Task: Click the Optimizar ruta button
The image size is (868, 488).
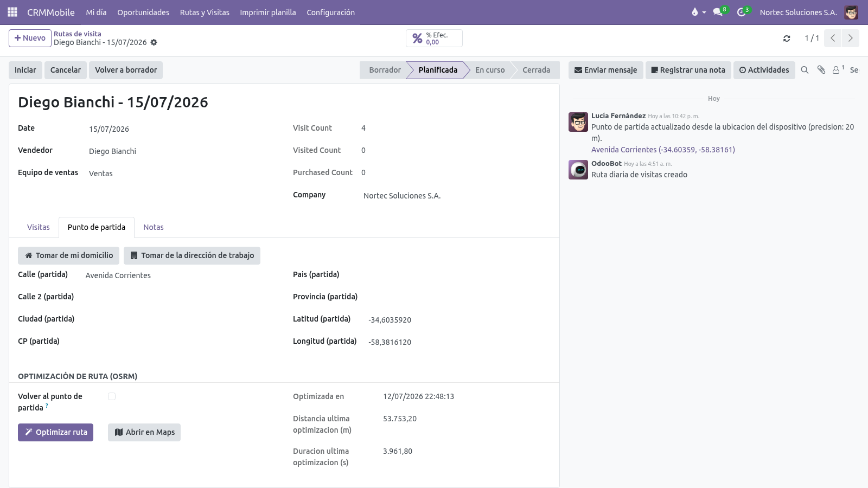Action: 55,432
